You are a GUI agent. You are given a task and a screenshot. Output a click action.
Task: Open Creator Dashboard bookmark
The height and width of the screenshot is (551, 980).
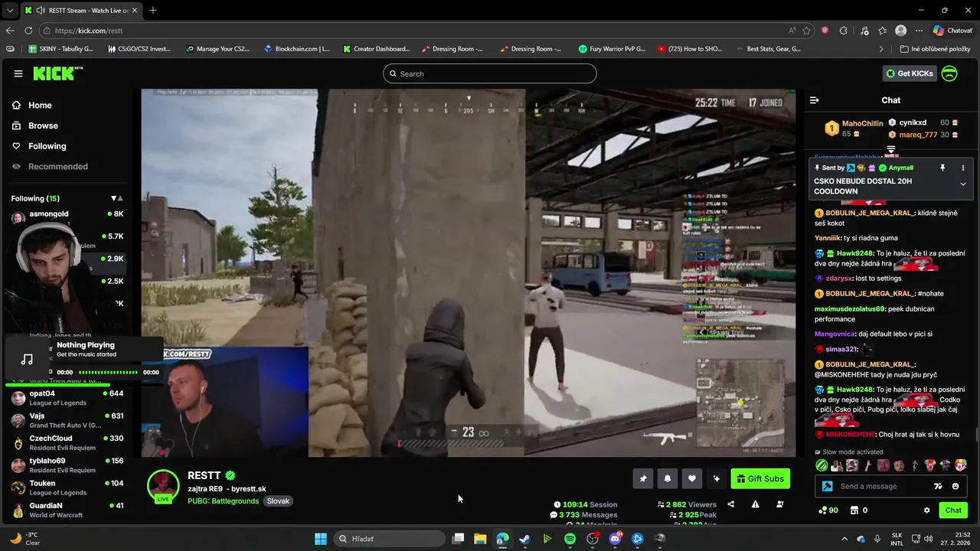click(377, 49)
